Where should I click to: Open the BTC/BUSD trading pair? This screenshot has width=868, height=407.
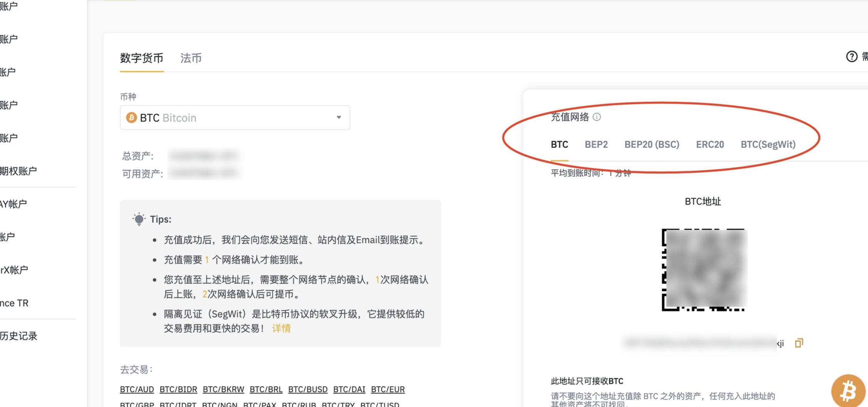tap(308, 389)
